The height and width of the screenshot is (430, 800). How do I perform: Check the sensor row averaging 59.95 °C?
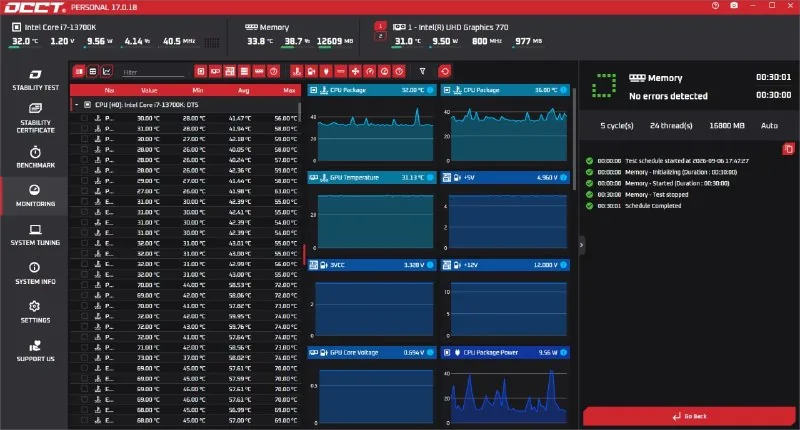[84, 316]
